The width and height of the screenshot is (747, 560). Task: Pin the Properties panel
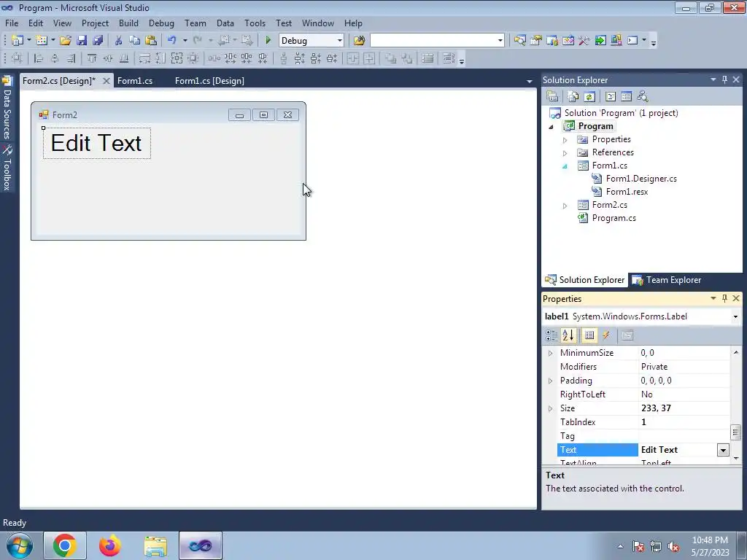coord(724,298)
